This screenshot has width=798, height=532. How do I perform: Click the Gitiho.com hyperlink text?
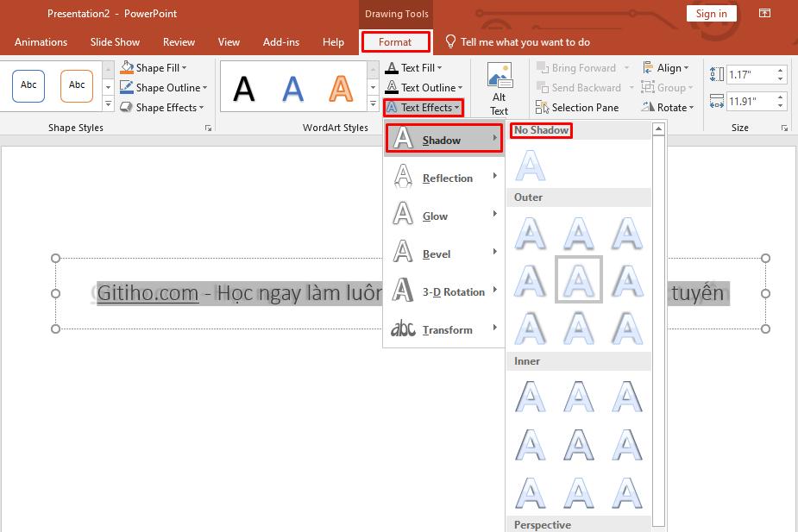click(148, 293)
